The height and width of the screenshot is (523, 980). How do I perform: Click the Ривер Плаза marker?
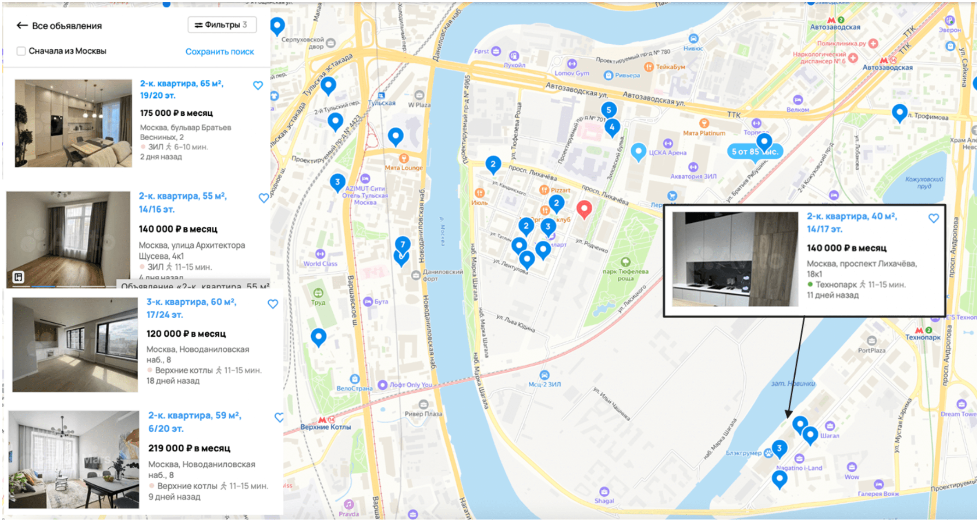(x=423, y=404)
